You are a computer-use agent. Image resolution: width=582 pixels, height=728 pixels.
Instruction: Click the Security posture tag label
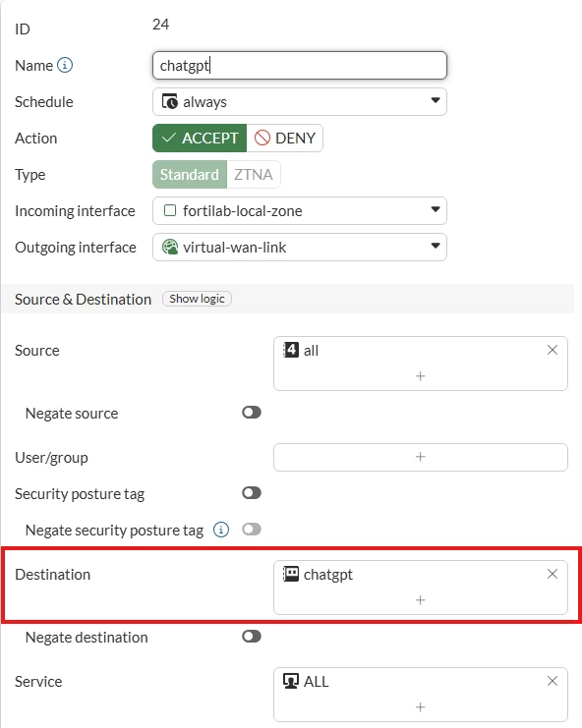[x=80, y=494]
